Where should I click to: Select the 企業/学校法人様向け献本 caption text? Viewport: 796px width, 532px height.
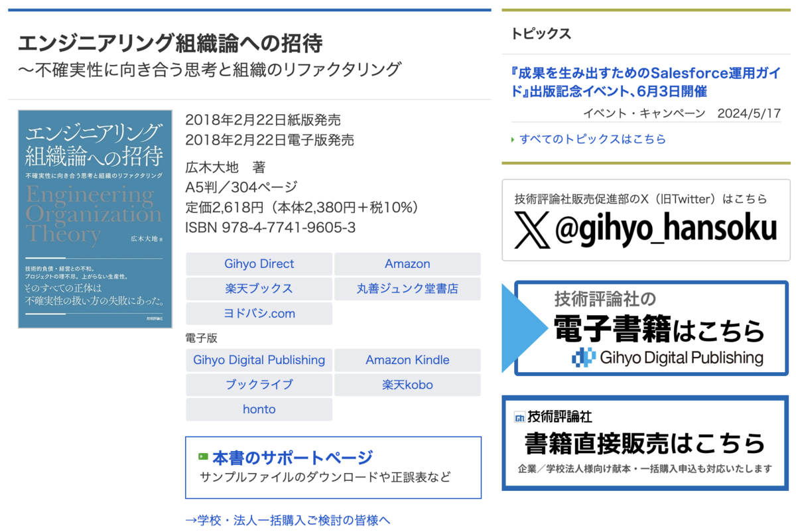(645, 468)
